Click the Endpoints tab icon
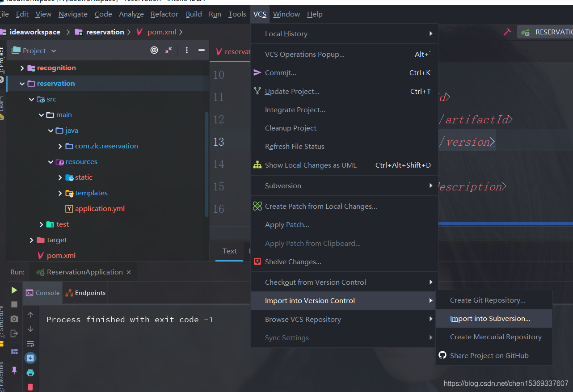Image resolution: width=573 pixels, height=392 pixels. click(69, 293)
